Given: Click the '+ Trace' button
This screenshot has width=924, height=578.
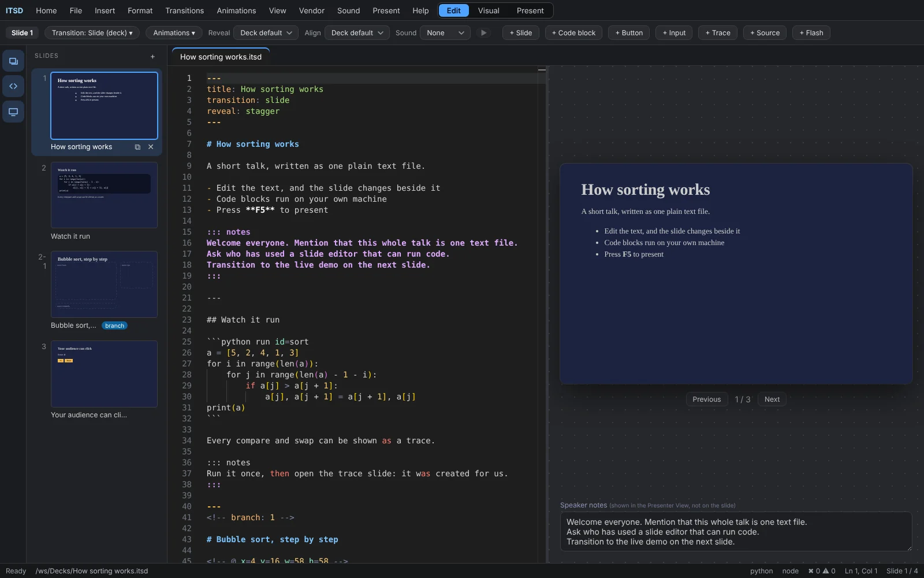Looking at the screenshot, I should pyautogui.click(x=718, y=33).
